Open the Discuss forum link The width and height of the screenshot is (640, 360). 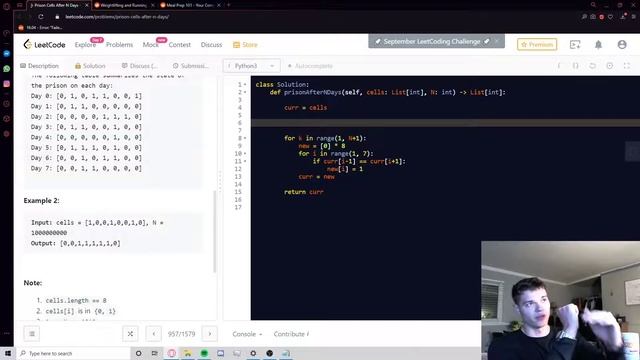pyautogui.click(x=211, y=44)
